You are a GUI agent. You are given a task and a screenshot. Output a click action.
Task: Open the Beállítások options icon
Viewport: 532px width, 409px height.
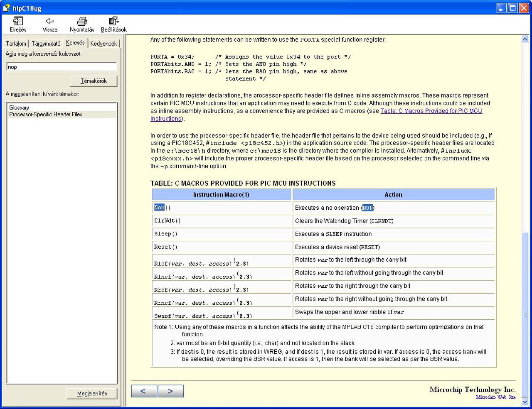pos(113,21)
